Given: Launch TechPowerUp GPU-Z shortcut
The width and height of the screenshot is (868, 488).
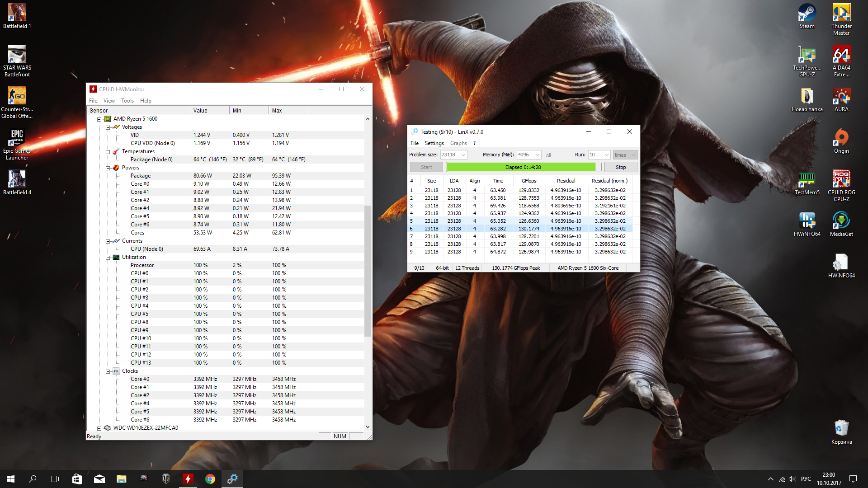Looking at the screenshot, I should pos(807,55).
